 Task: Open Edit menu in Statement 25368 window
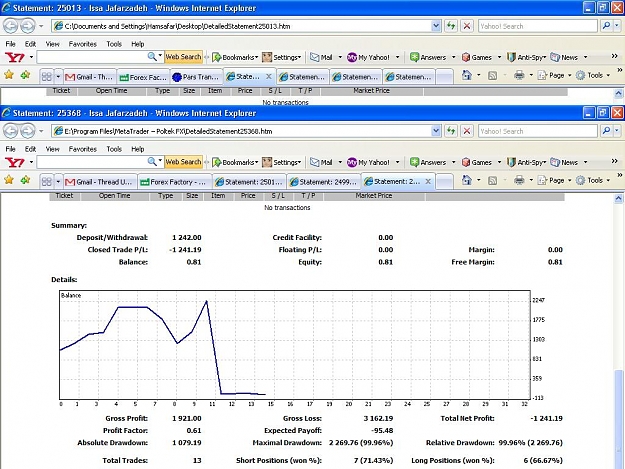(x=30, y=149)
